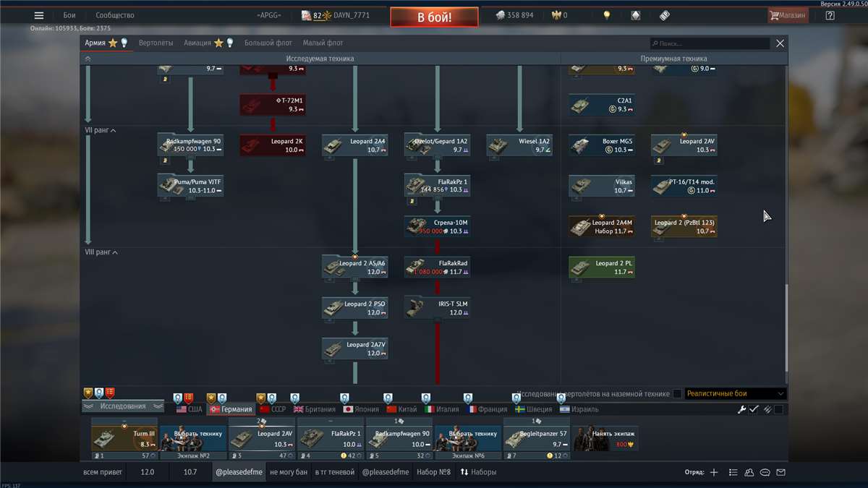This screenshot has width=868, height=488.
Task: Click the Поиск search field
Action: pos(709,43)
